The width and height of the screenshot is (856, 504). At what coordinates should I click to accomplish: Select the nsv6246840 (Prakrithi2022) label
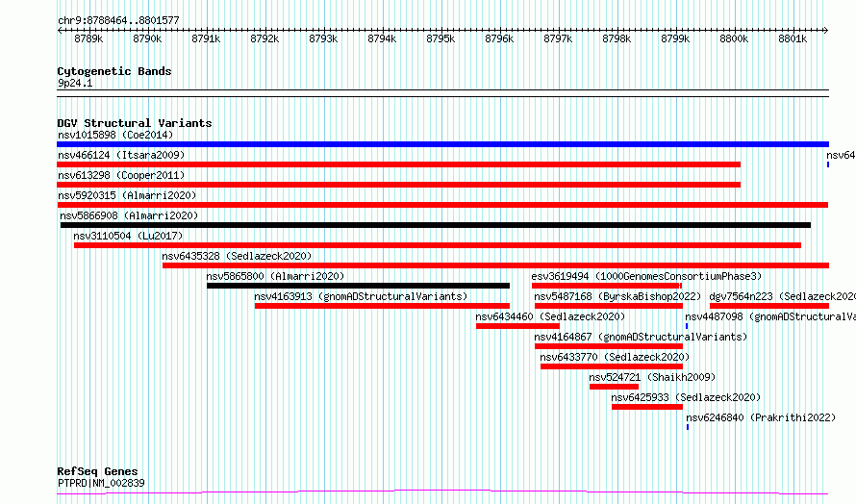point(761,417)
